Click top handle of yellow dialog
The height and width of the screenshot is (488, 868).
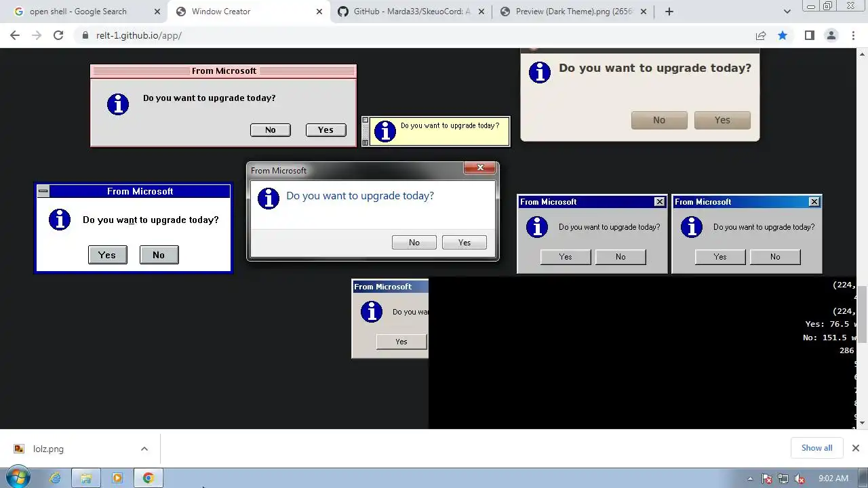tap(366, 120)
